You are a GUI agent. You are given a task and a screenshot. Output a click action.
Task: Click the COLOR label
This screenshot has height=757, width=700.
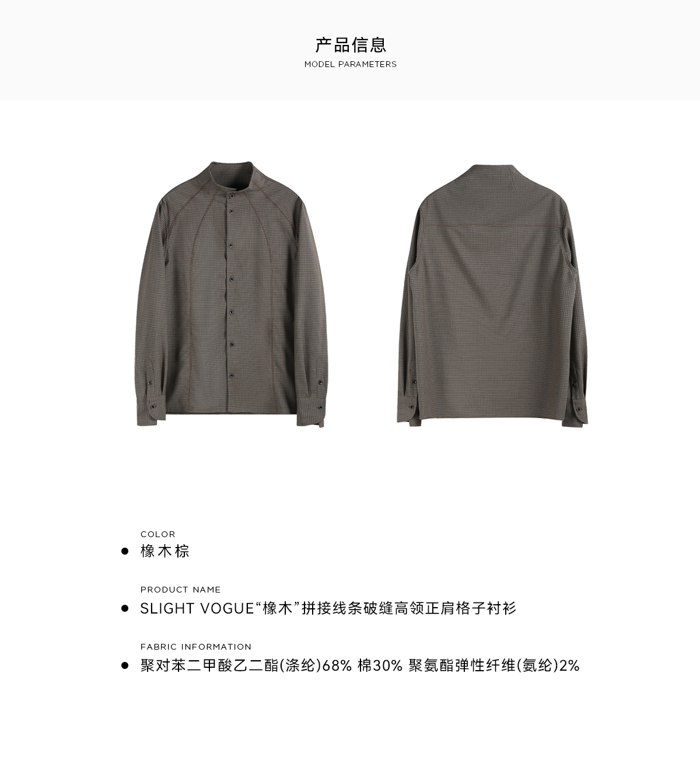click(x=158, y=534)
